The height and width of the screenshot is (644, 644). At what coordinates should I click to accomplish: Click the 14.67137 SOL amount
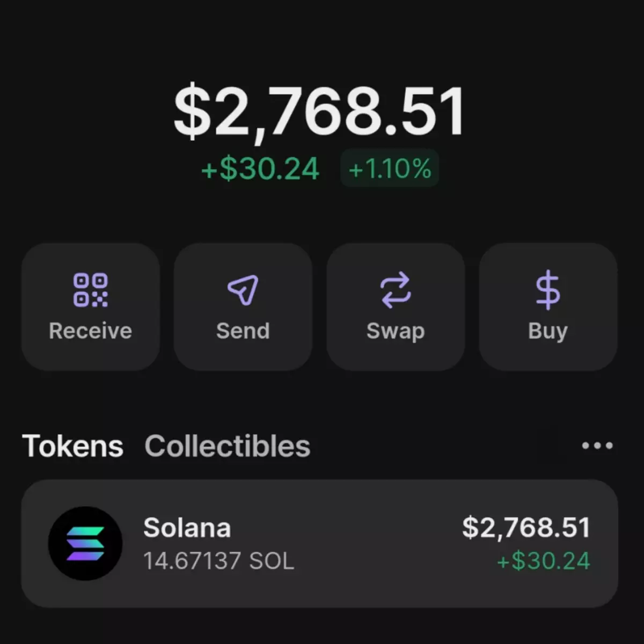click(x=218, y=561)
